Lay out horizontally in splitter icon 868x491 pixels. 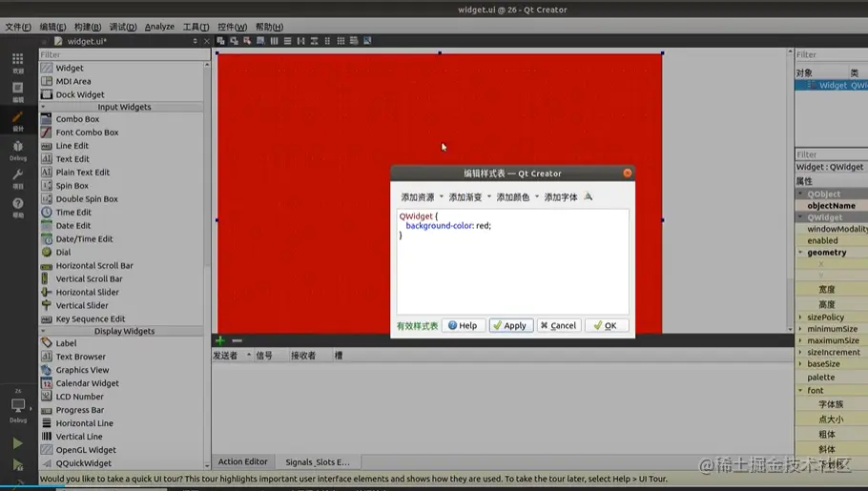tap(300, 41)
